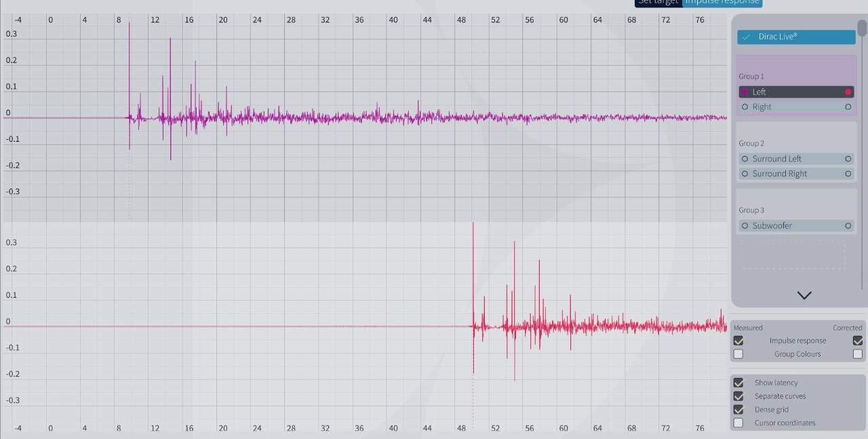
Task: Click the right circle on the Right row
Action: click(x=848, y=107)
